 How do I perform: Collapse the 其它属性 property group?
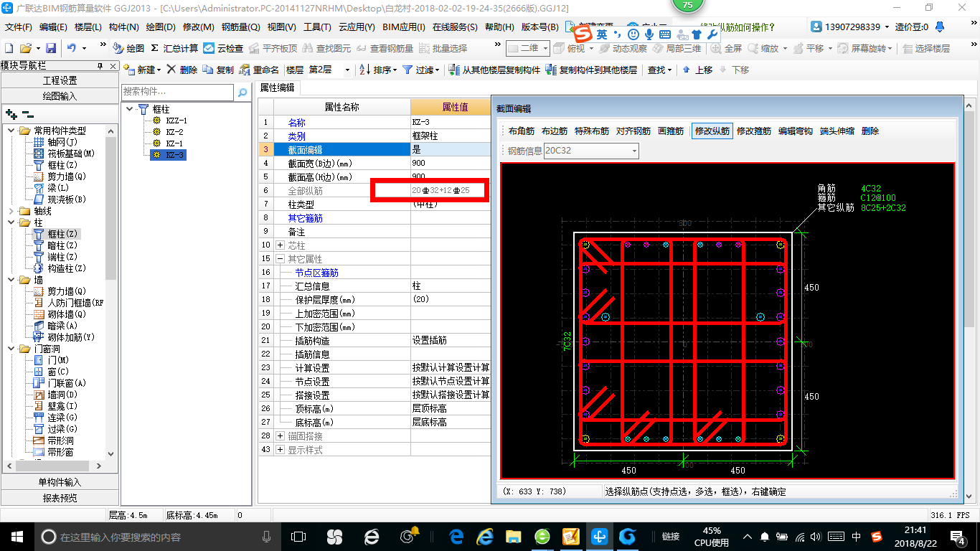(x=280, y=259)
